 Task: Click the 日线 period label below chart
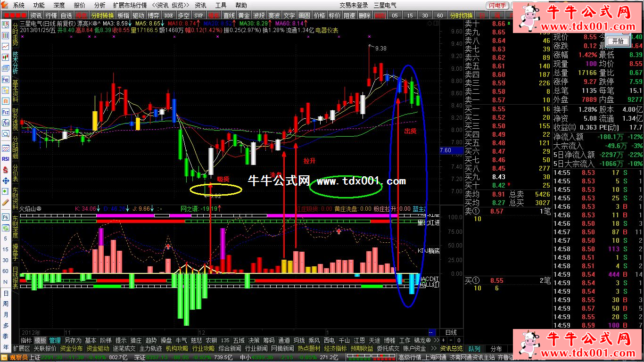[x=451, y=332]
